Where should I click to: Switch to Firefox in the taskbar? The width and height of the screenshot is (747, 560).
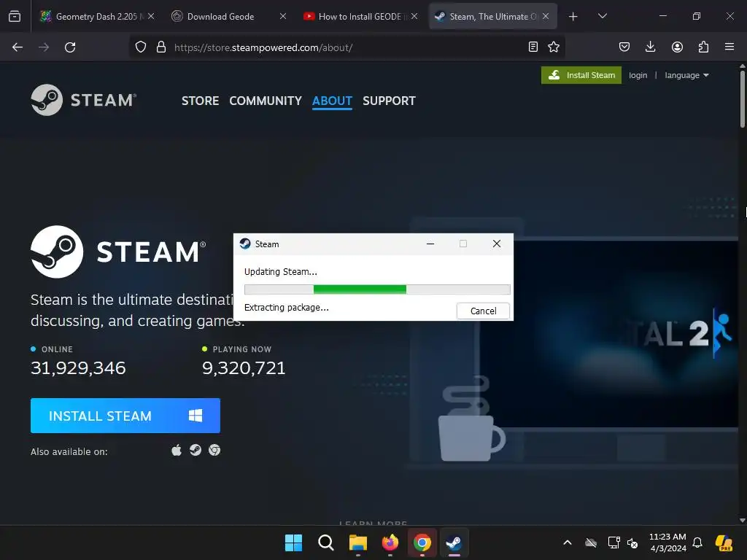pos(390,542)
